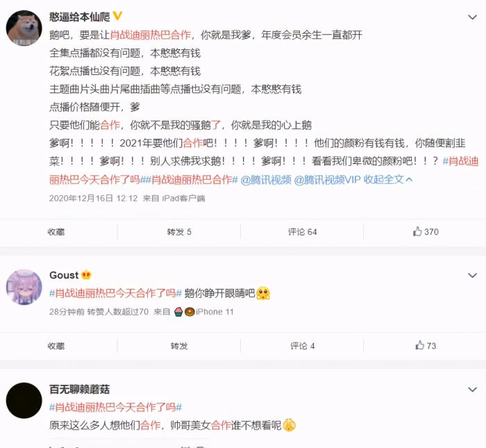The image size is (486, 448).
Task: Click 转发 5 on the first post
Action: (x=179, y=232)
